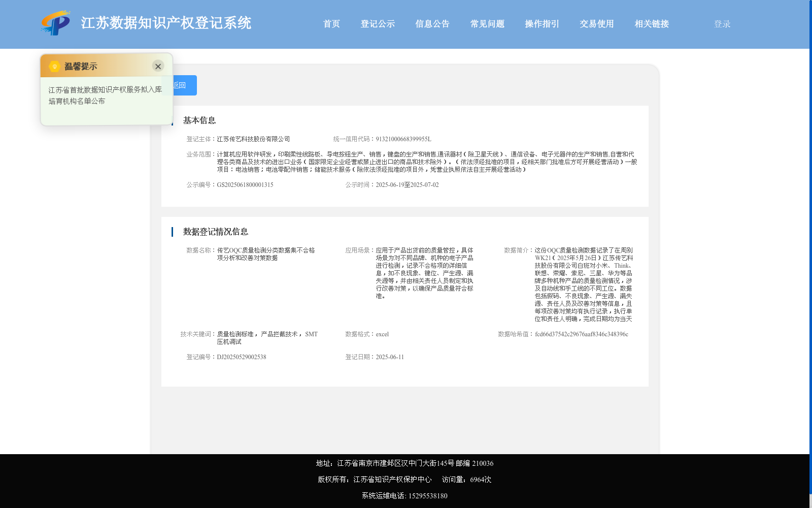The width and height of the screenshot is (812, 508).
Task: Select credit code 91321000668399955L
Action: 403,139
